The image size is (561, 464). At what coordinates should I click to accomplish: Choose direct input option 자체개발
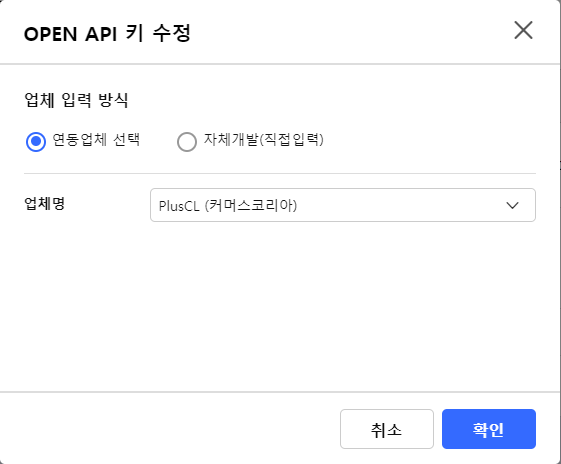click(x=187, y=142)
